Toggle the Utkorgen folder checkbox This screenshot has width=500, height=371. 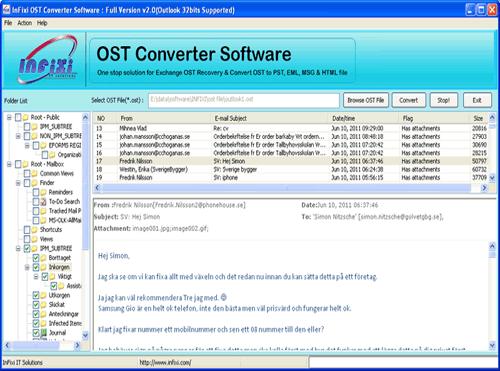(36, 295)
